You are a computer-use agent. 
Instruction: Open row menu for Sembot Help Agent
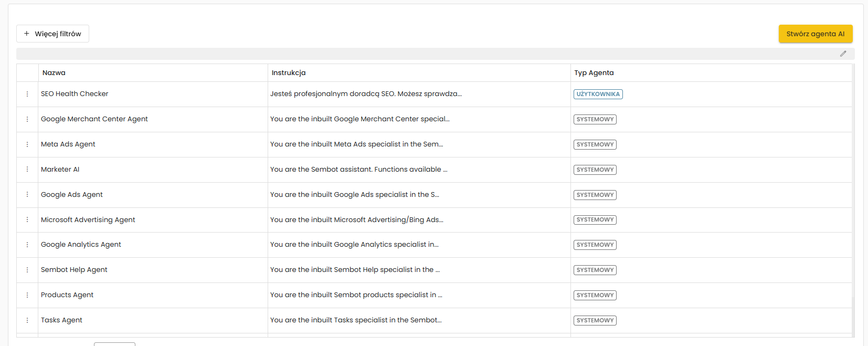click(27, 270)
